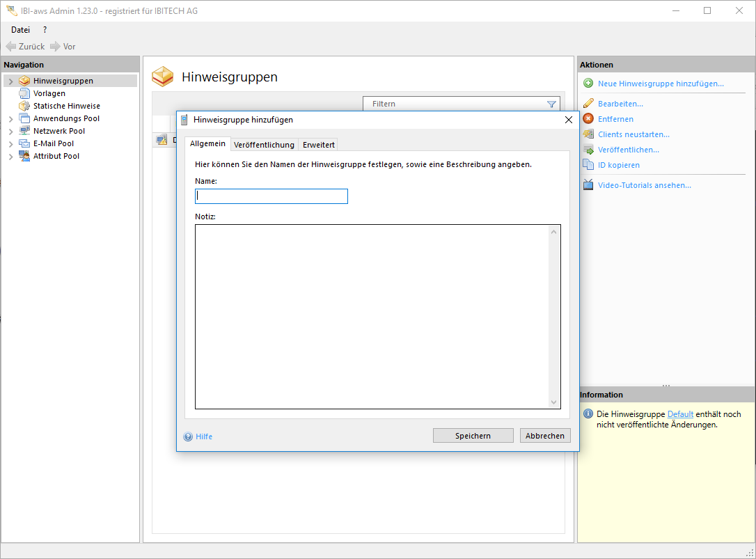The width and height of the screenshot is (756, 559).
Task: Click the Vorlagen icon in navigation
Action: coord(24,93)
